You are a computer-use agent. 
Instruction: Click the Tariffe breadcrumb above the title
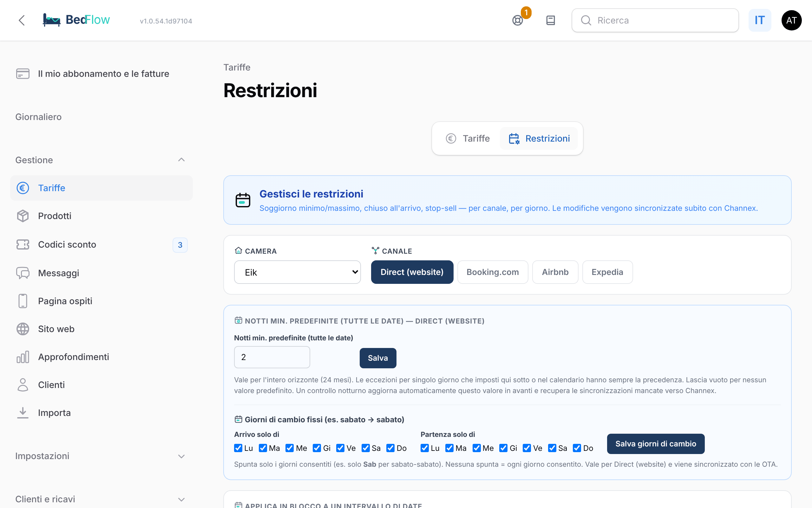pos(237,67)
